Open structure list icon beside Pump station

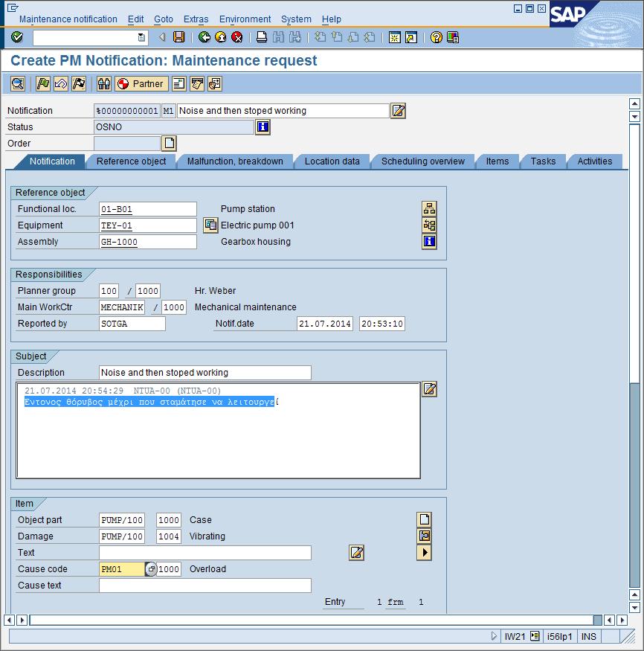click(x=429, y=208)
